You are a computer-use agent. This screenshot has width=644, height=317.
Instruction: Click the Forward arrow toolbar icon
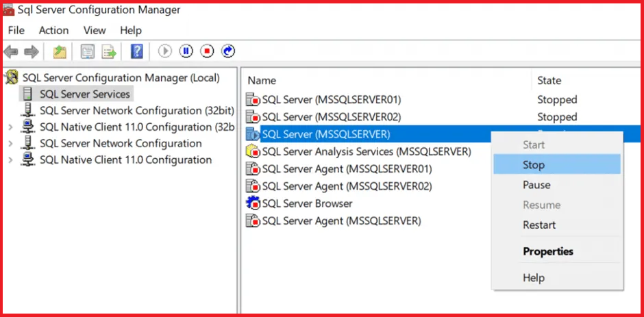click(x=32, y=52)
